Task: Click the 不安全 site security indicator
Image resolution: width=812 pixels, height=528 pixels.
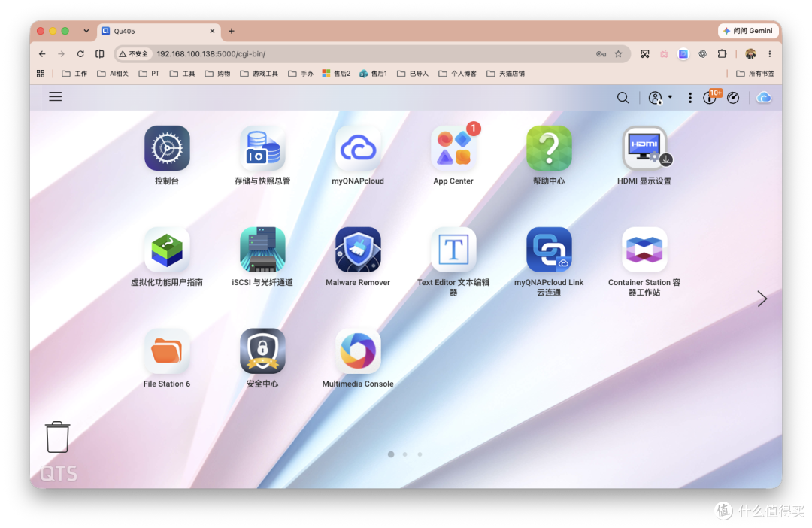Action: (134, 54)
